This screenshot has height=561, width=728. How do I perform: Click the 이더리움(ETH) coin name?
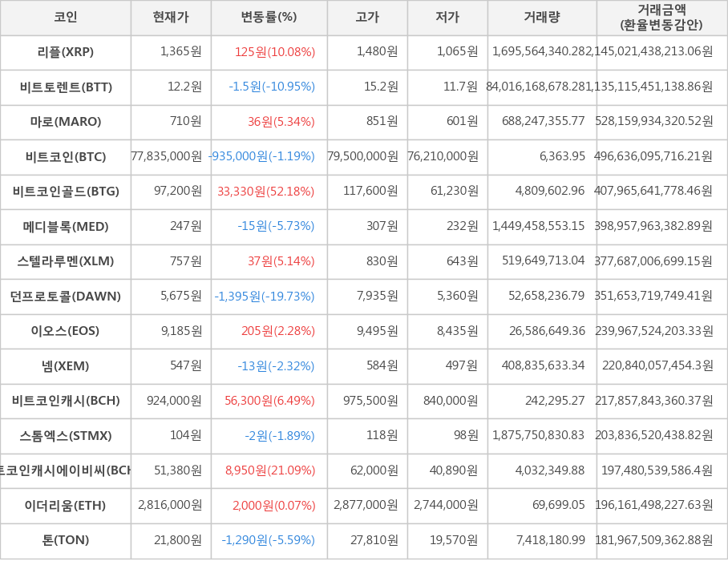[66, 506]
